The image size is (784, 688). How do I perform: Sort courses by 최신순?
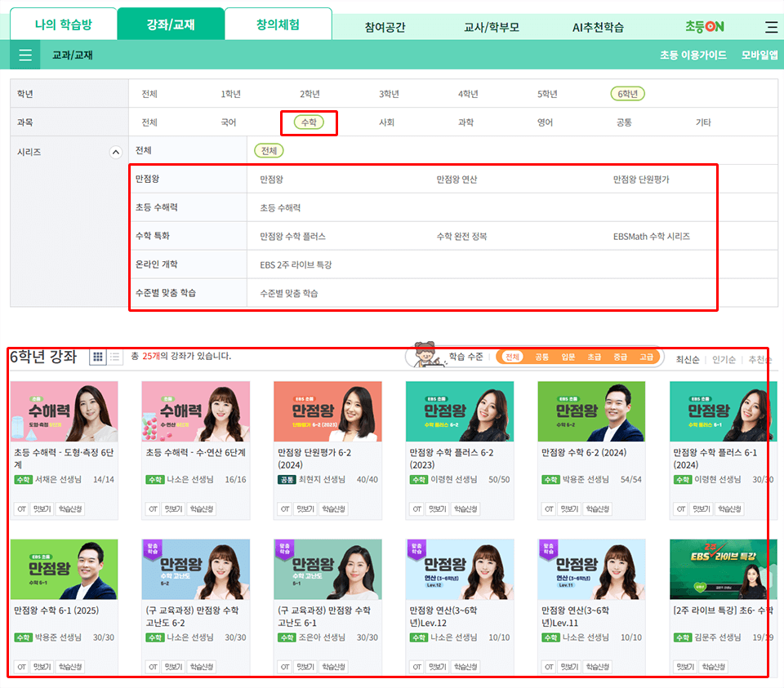688,360
